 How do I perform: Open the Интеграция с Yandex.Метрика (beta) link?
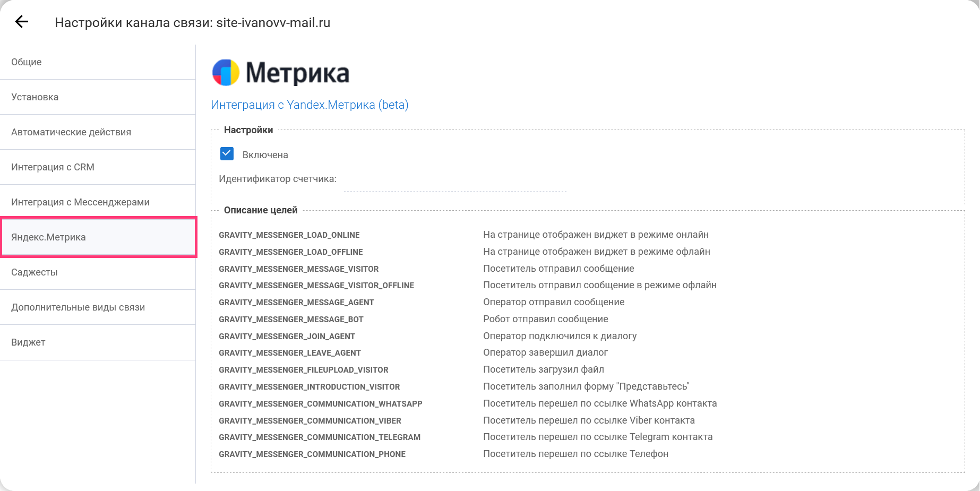coord(310,105)
